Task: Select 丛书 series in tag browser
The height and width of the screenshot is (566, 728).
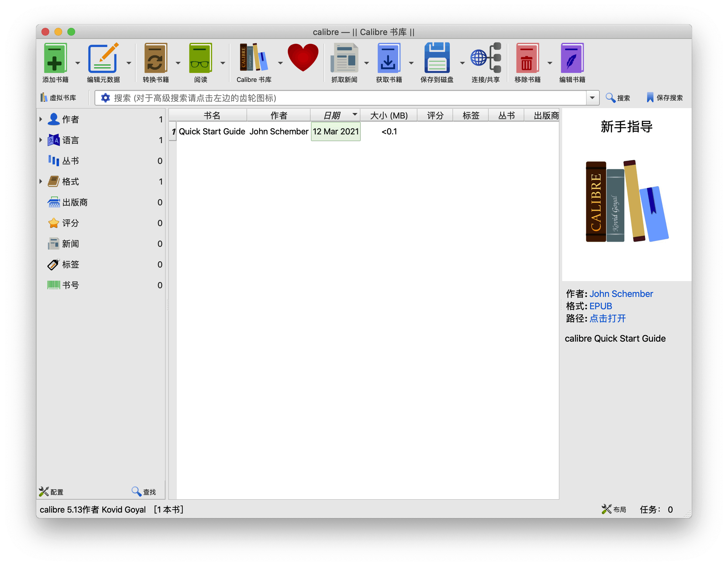Action: (x=101, y=161)
